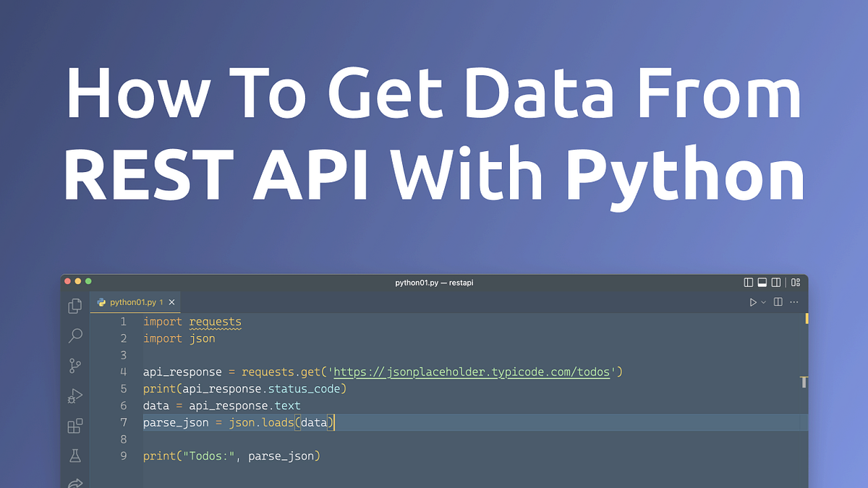
Task: Open the Customize Layout control
Action: point(795,283)
